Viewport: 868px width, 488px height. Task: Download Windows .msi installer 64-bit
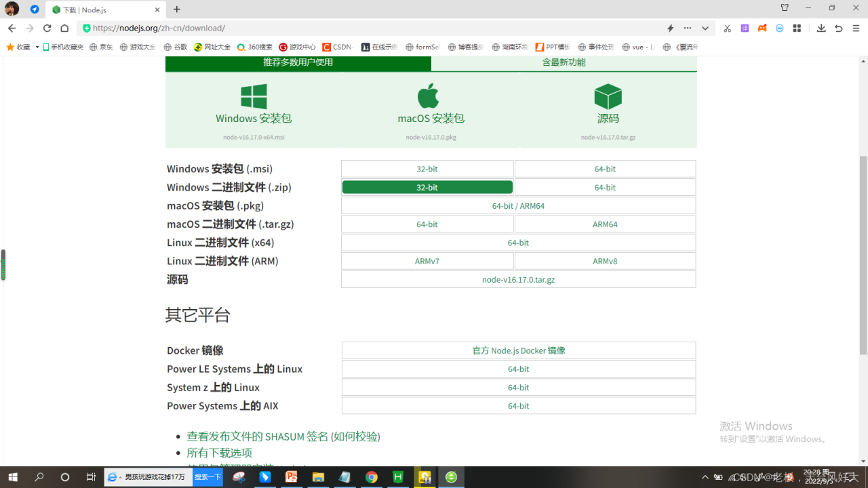[605, 169]
